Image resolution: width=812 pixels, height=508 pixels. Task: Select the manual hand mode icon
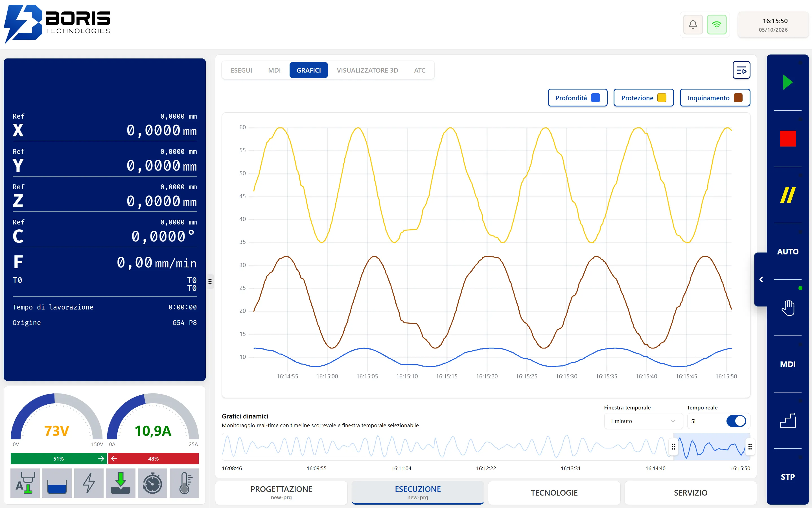(x=787, y=308)
